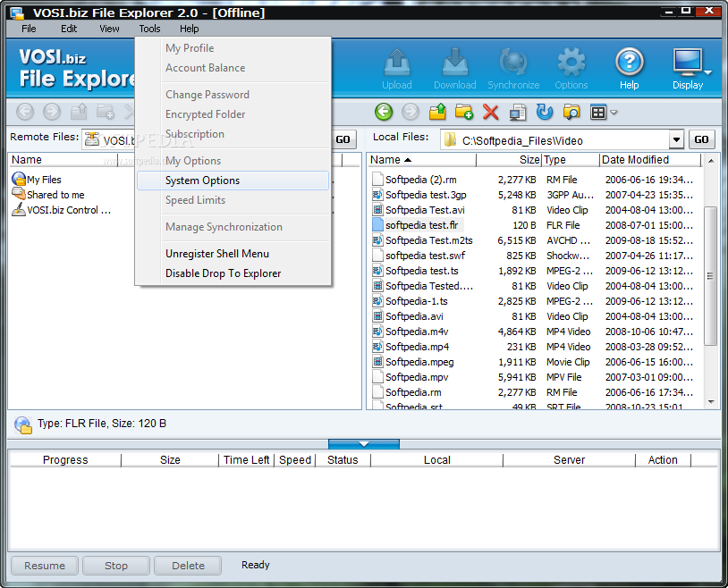Screen dimensions: 728x588
Task: Click the Delete transfer button
Action: [188, 566]
